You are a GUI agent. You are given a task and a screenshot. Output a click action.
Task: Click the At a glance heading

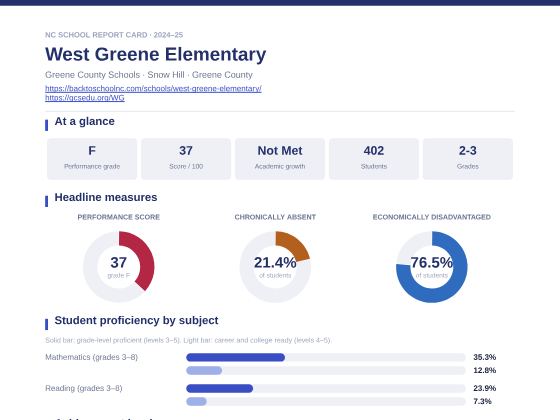(84, 121)
